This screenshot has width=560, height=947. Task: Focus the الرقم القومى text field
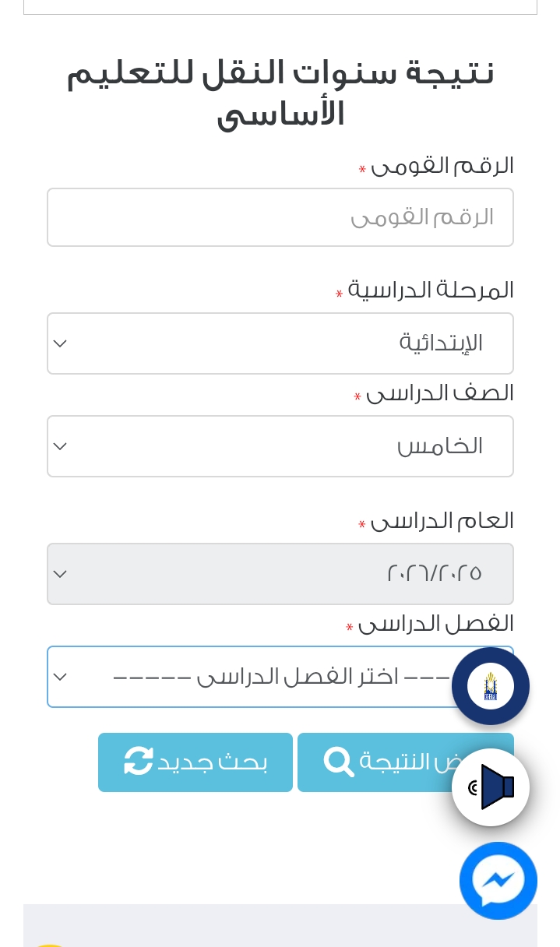pos(280,217)
